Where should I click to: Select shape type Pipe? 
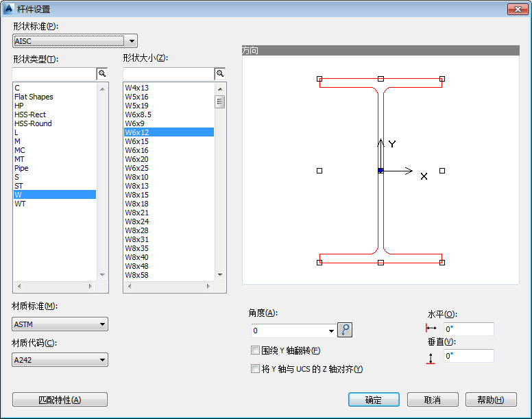coord(55,168)
